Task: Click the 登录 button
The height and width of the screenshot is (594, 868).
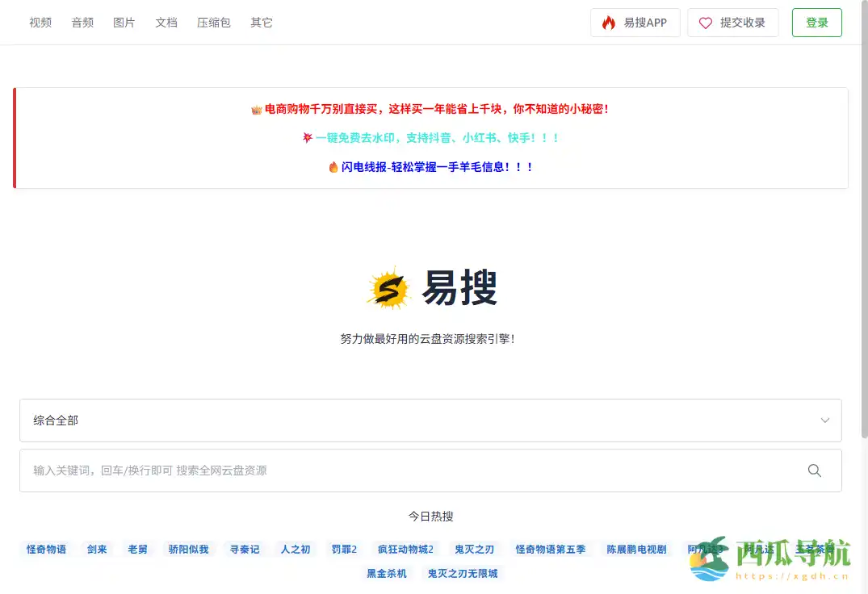Action: point(816,23)
